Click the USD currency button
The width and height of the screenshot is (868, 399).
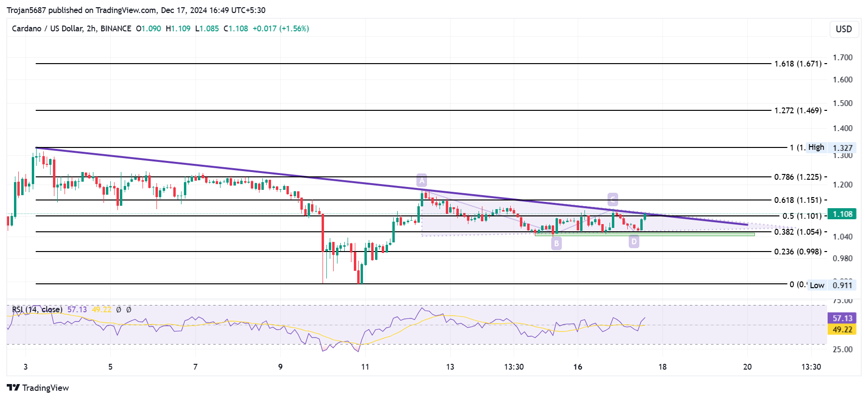click(843, 29)
